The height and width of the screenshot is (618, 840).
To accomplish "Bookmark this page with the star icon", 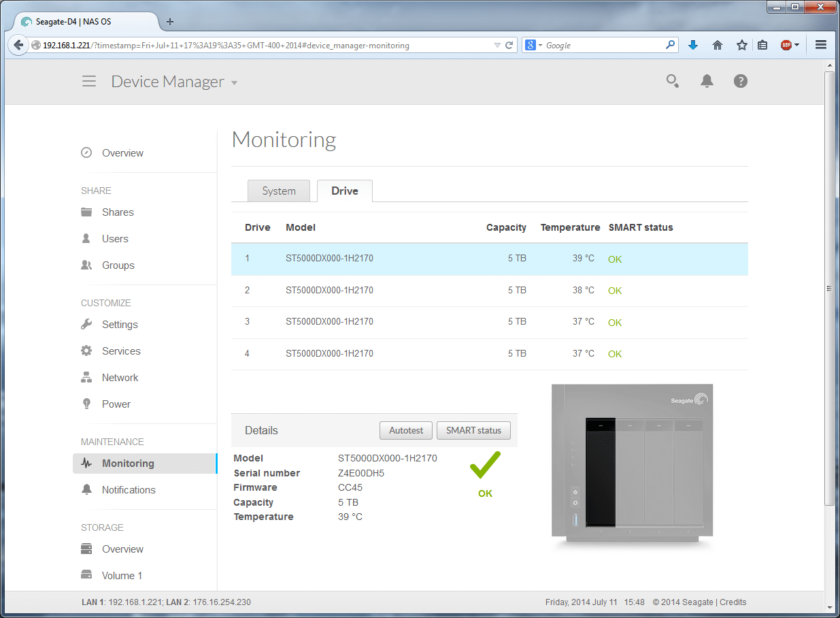I will click(x=742, y=45).
